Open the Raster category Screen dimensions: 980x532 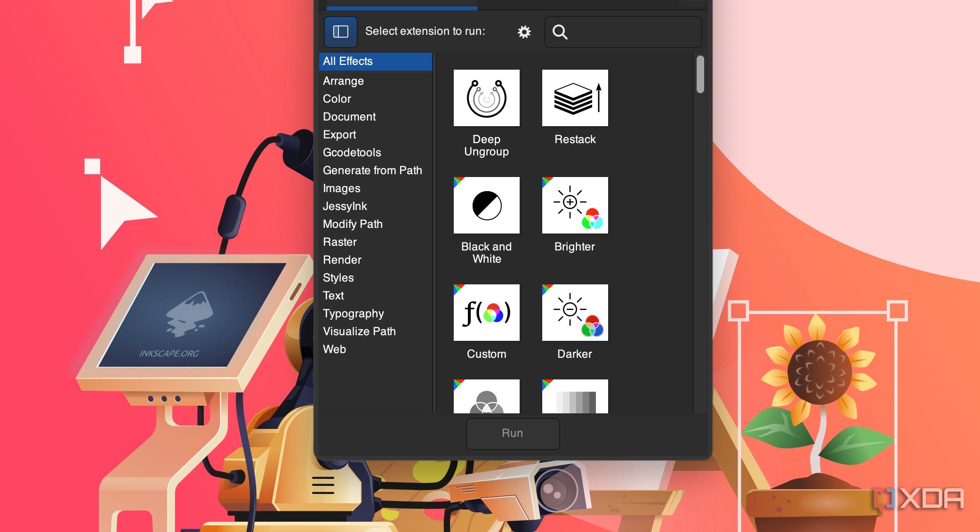point(340,242)
